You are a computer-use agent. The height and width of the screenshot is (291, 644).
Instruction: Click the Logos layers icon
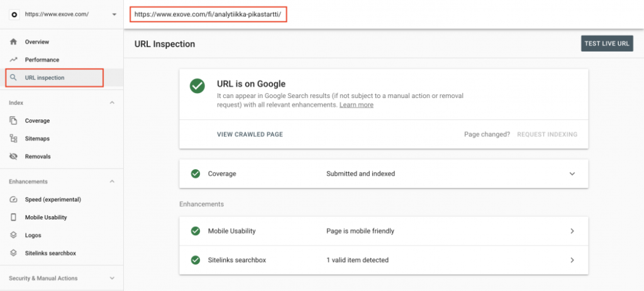point(14,235)
